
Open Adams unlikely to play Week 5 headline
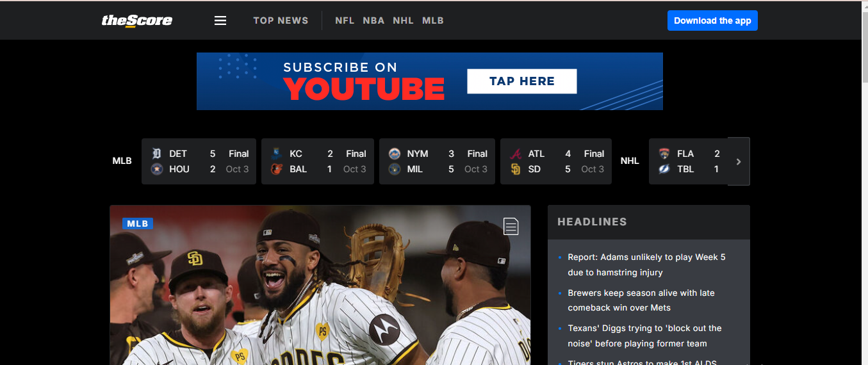[x=646, y=264]
